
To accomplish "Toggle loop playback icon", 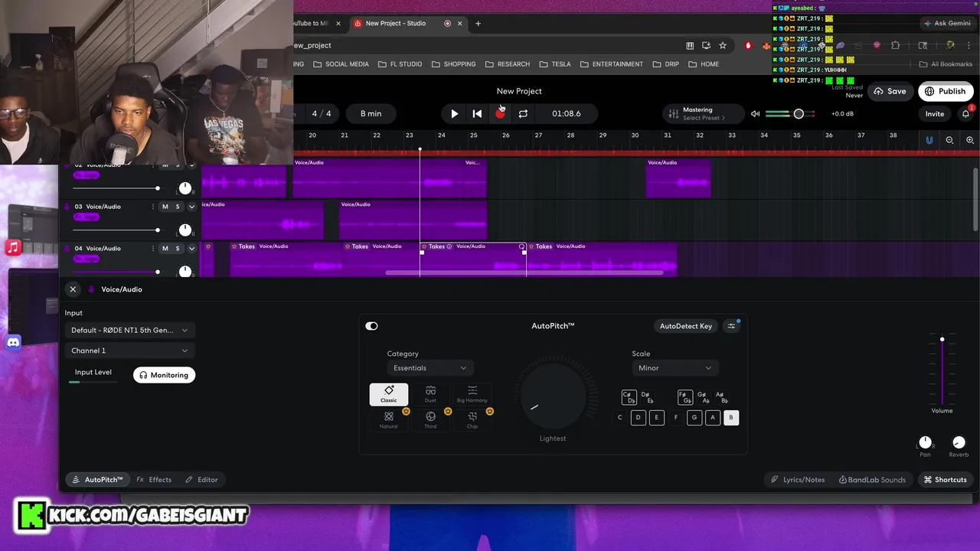I will [x=523, y=113].
